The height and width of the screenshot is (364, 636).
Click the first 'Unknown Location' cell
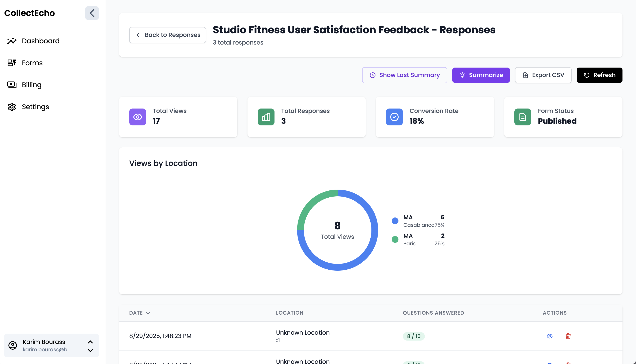(303, 333)
